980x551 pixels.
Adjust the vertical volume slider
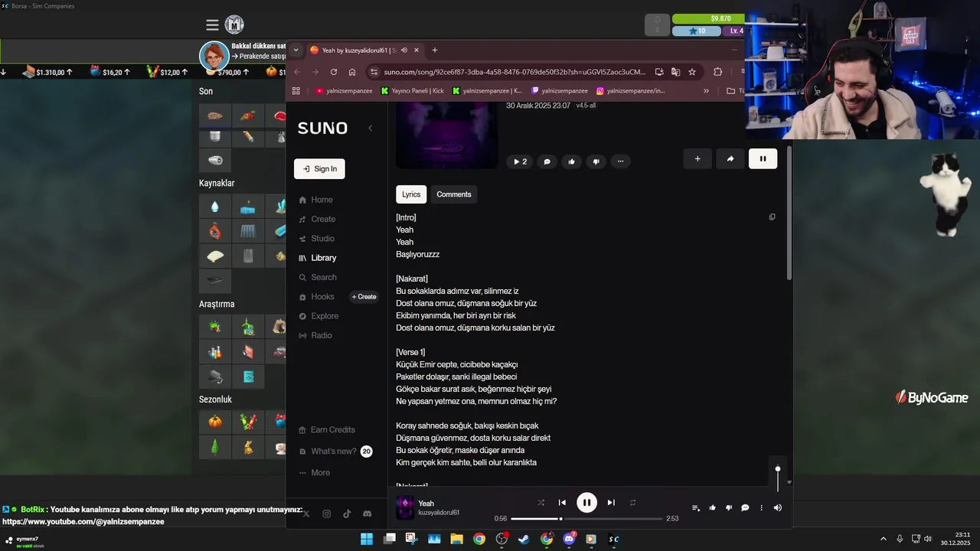(x=778, y=479)
